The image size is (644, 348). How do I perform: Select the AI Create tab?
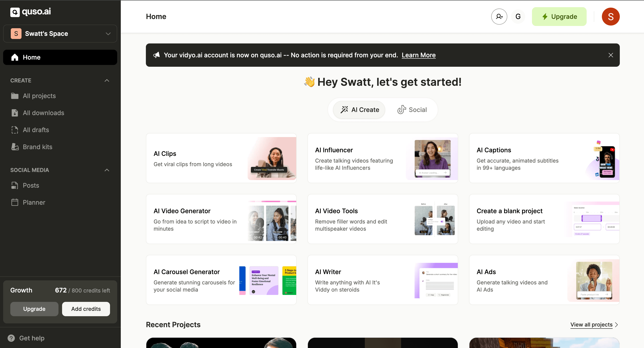point(359,110)
